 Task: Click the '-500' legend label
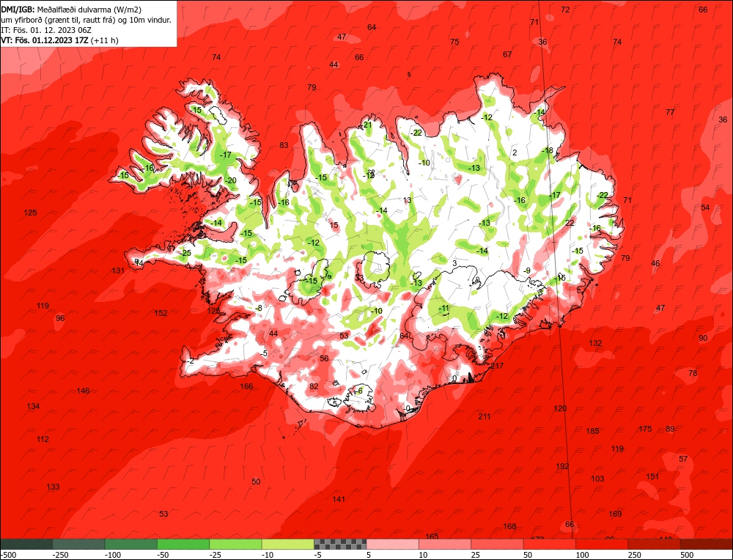click(9, 555)
